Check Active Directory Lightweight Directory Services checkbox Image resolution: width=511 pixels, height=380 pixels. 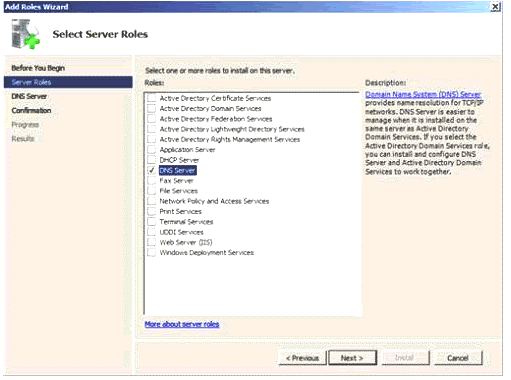pyautogui.click(x=151, y=129)
